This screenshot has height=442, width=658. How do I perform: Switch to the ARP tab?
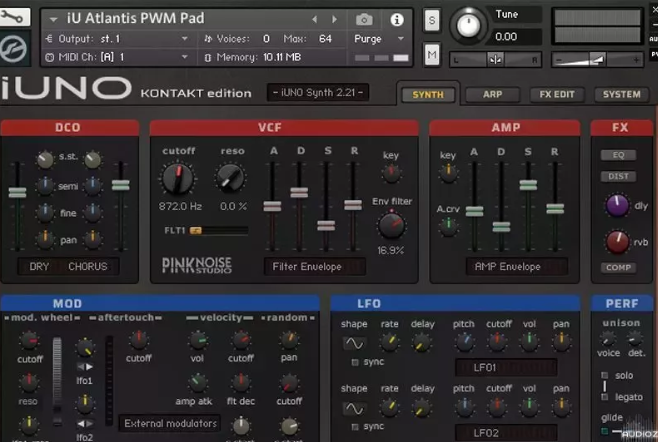(492, 94)
